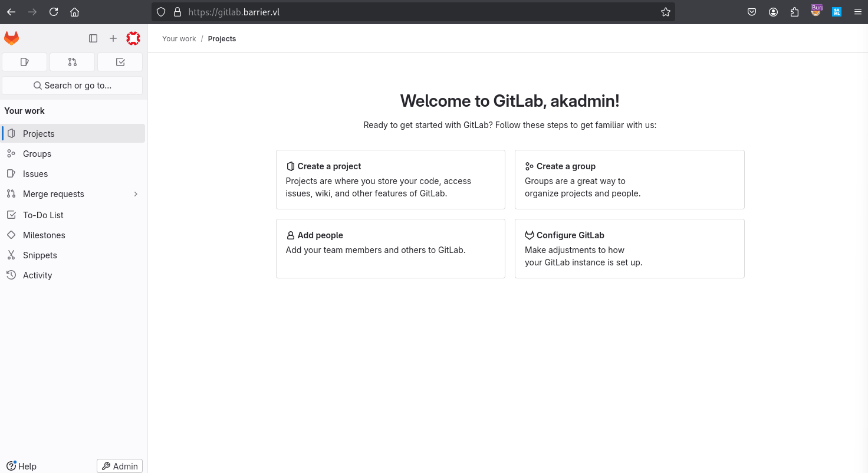
Task: Open to-do items shortcut icon
Action: 120,62
